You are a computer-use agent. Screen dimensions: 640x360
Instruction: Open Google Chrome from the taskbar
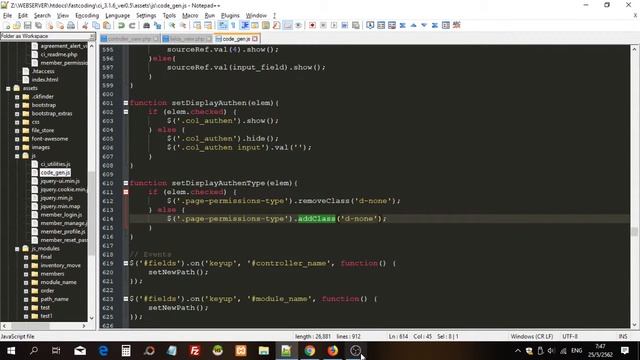point(310,351)
